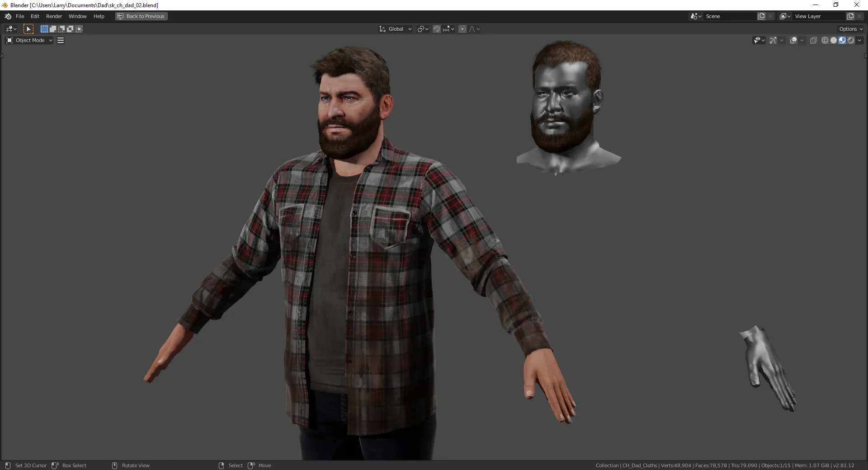The width and height of the screenshot is (868, 470).
Task: Expand the Options dropdown
Action: click(851, 29)
